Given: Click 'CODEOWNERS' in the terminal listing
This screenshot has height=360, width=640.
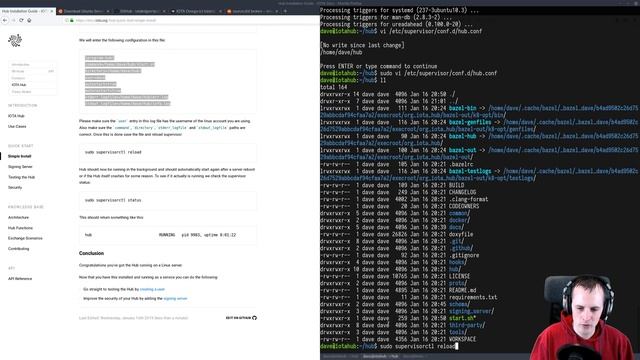Looking at the screenshot, I should 464,207.
